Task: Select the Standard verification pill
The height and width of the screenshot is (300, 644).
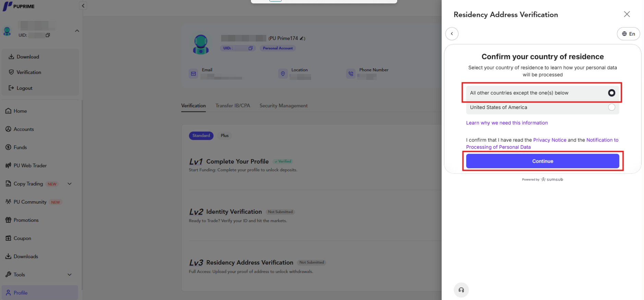Action: (201, 136)
